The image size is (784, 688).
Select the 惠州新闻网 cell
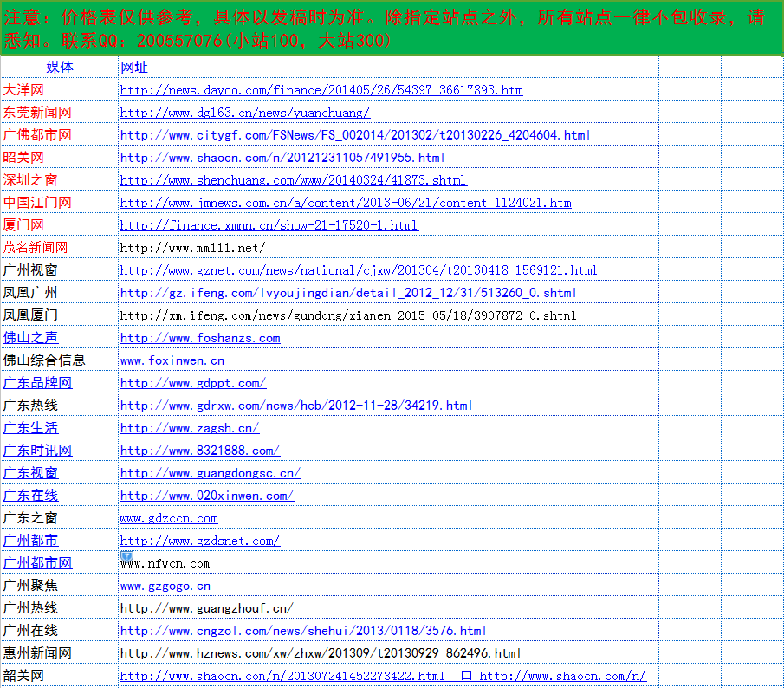tap(60, 652)
